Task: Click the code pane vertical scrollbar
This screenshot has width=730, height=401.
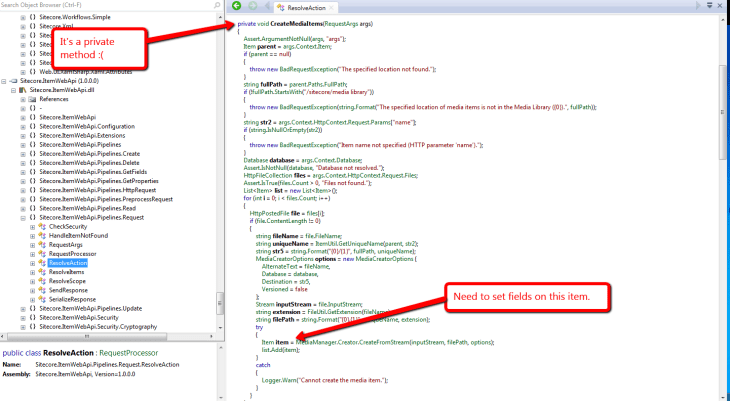Action: (x=724, y=200)
